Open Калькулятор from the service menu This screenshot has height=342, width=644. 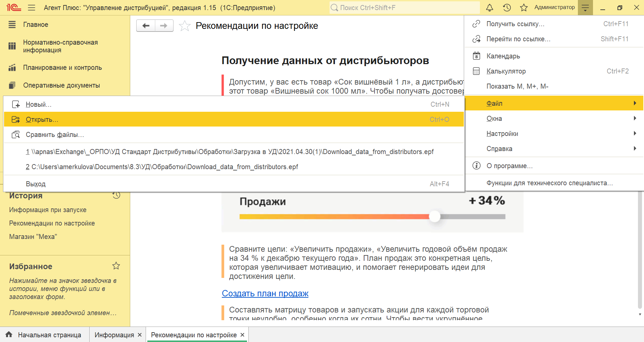coord(554,71)
